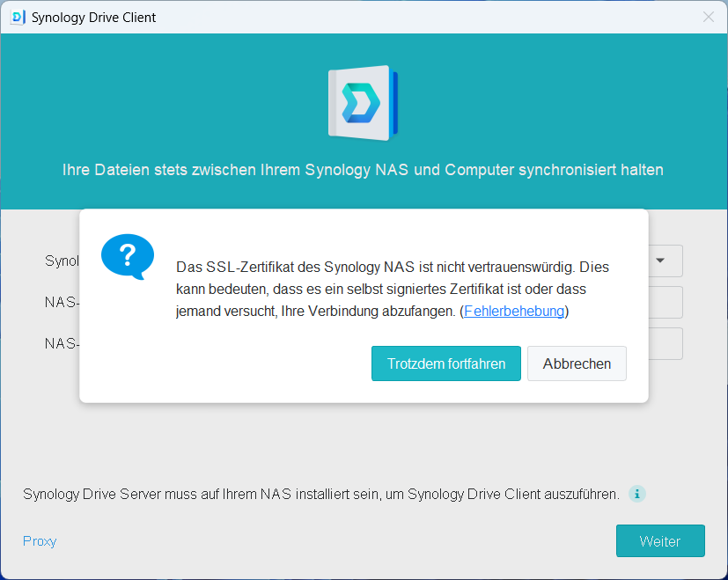Dismiss the window using the close X
Viewport: 728px width, 580px height.
(x=708, y=17)
